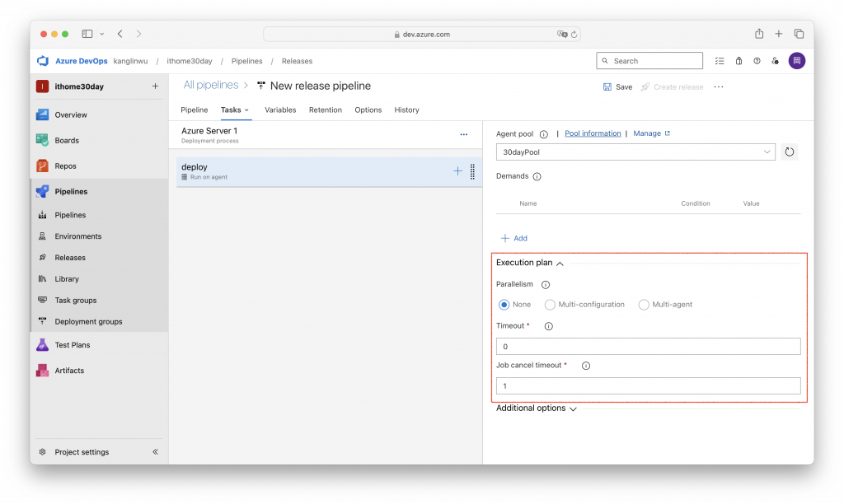844x504 pixels.
Task: Click Safari back navigation arrow
Action: click(x=120, y=34)
